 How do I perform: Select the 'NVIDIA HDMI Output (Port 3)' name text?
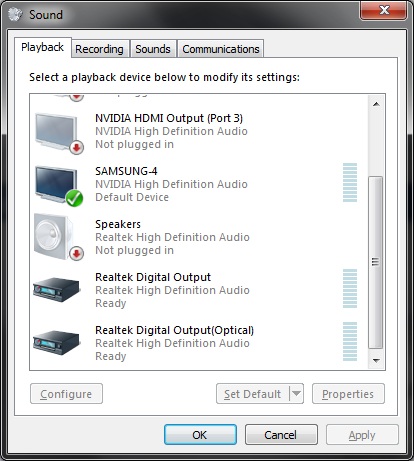(169, 118)
